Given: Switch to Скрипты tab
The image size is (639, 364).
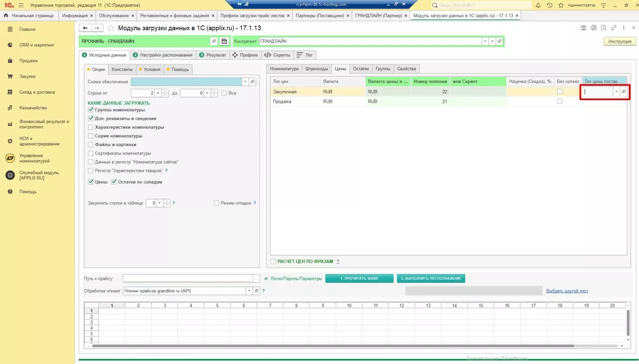Looking at the screenshot, I should click(x=277, y=55).
